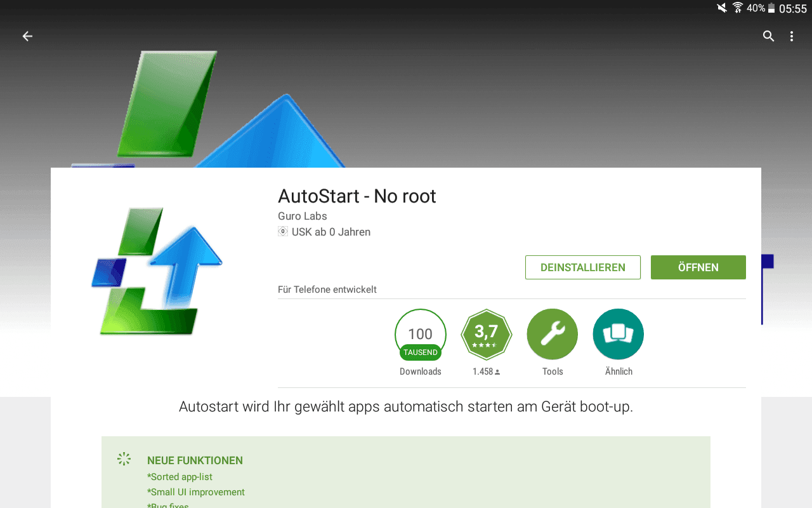This screenshot has width=812, height=508.
Task: Open the Ähnlich similar apps icon
Action: pos(619,334)
